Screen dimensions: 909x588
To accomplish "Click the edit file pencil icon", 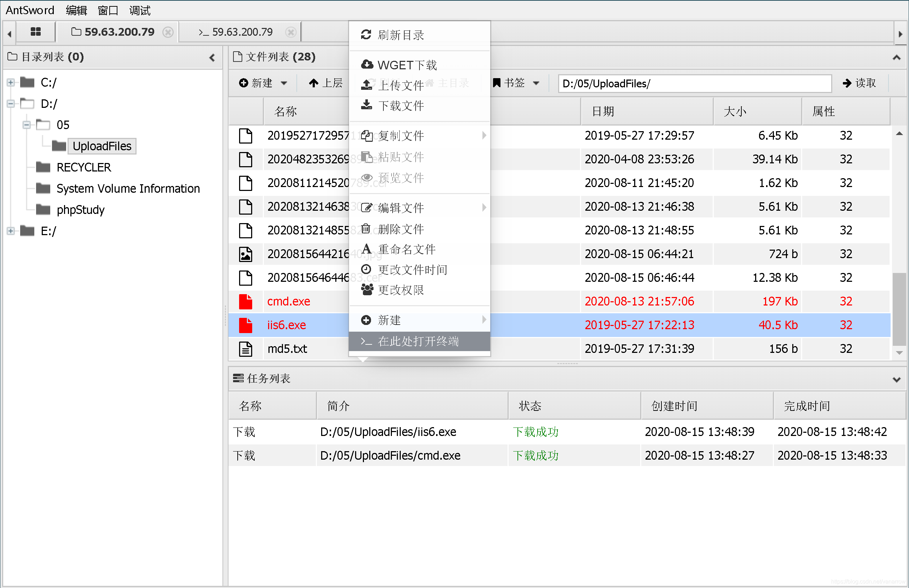I will click(366, 208).
